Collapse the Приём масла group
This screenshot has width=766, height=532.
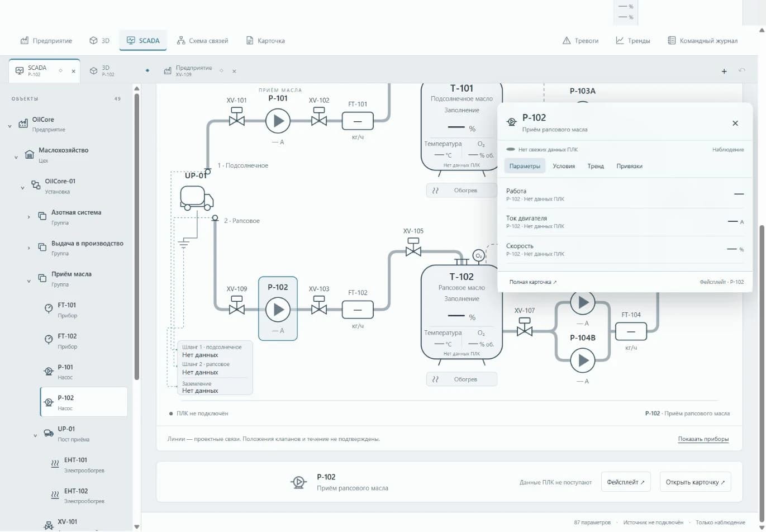28,281
